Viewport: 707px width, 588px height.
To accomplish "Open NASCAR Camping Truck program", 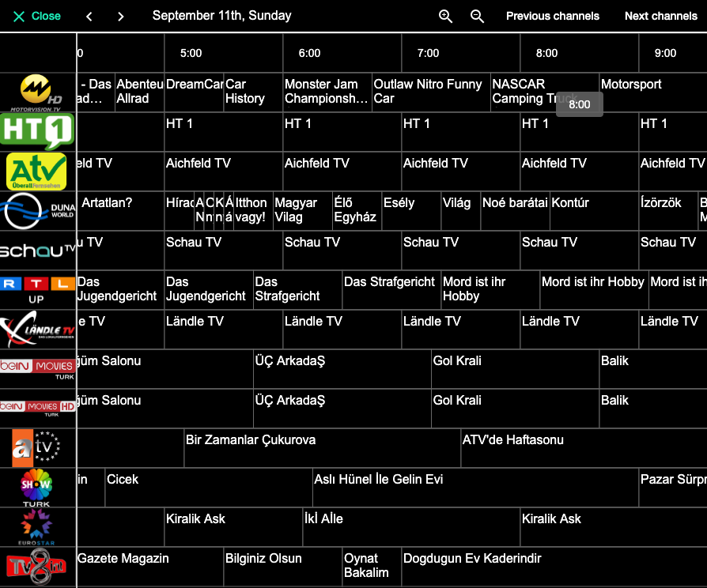I will point(545,92).
